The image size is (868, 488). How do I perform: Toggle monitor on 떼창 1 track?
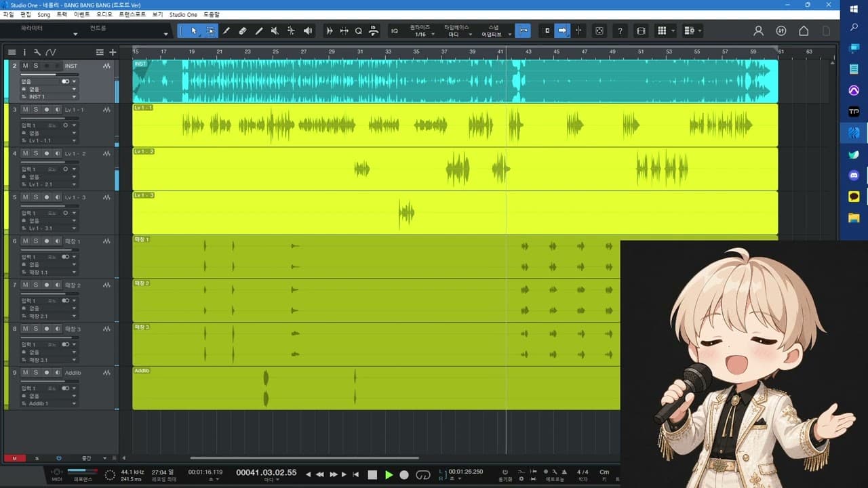click(x=58, y=241)
